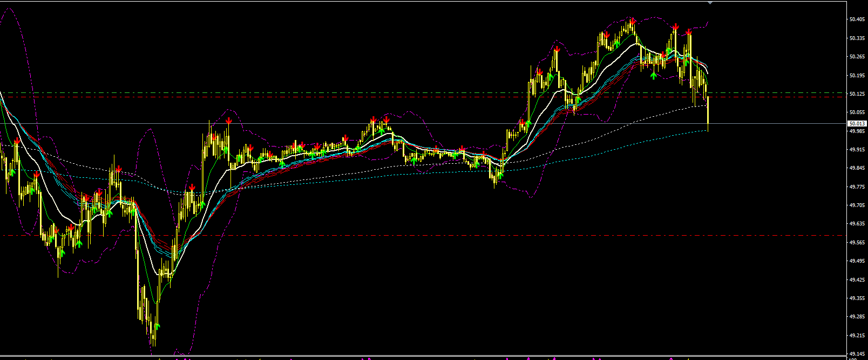Click the 49.565 price scale label
Image resolution: width=868 pixels, height=360 pixels.
[856, 243]
